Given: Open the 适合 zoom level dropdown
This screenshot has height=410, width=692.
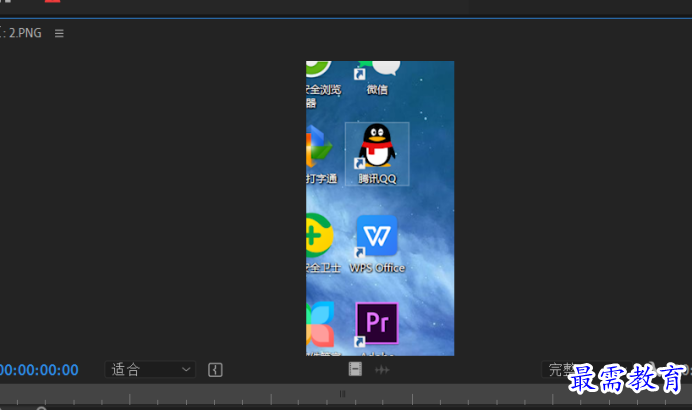Looking at the screenshot, I should (x=150, y=369).
